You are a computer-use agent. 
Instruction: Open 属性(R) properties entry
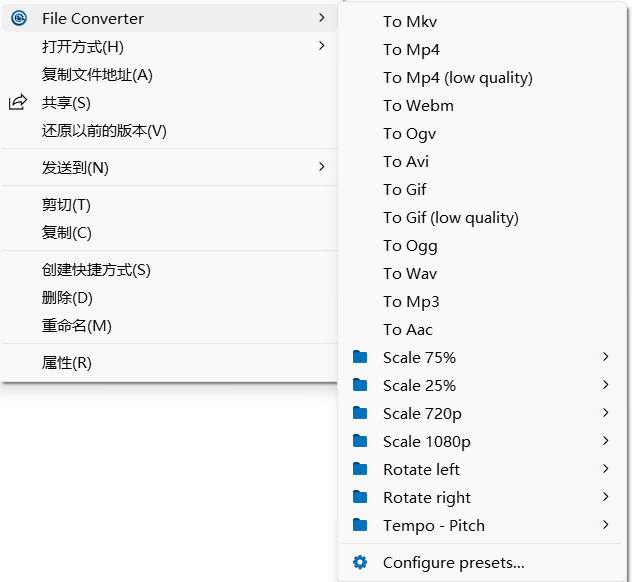[67, 363]
